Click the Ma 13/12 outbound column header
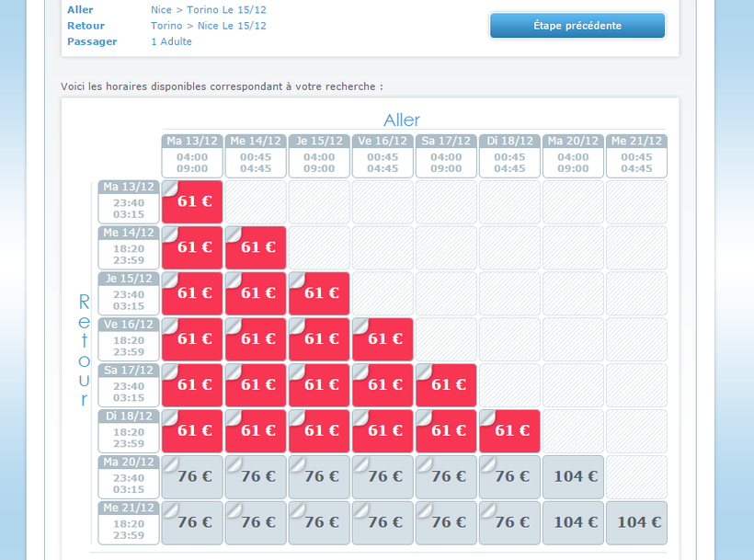This screenshot has width=754, height=560. 193,142
